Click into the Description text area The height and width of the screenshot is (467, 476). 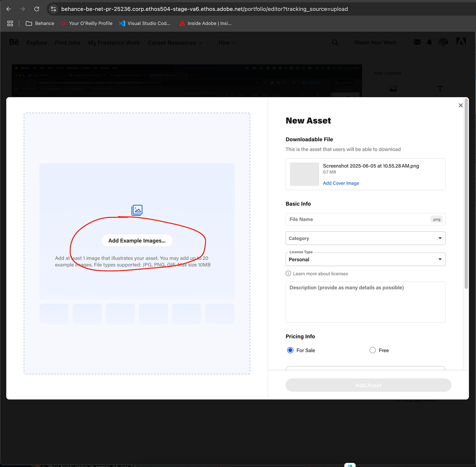coord(365,302)
